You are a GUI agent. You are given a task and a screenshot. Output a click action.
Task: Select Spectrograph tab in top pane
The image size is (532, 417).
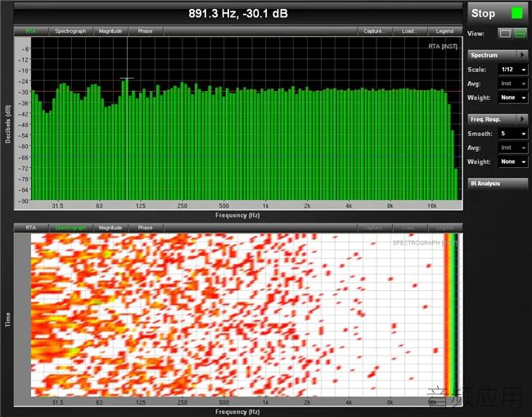point(70,31)
